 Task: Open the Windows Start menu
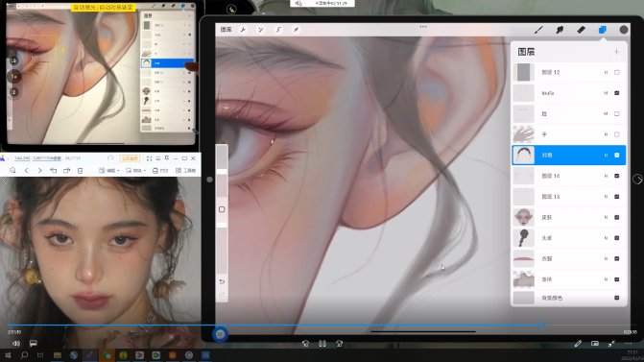8,355
